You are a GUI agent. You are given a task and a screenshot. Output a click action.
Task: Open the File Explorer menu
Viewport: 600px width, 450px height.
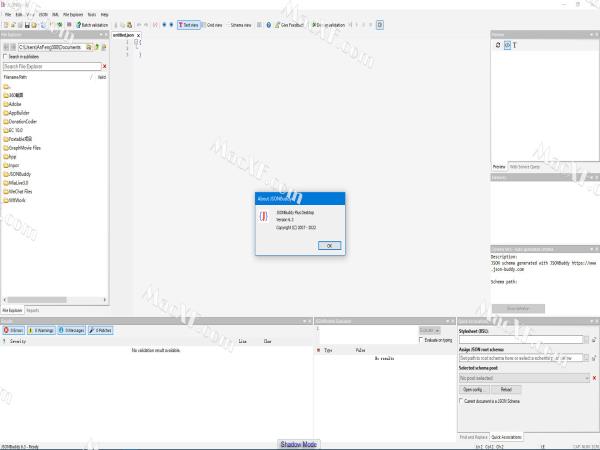pos(73,15)
